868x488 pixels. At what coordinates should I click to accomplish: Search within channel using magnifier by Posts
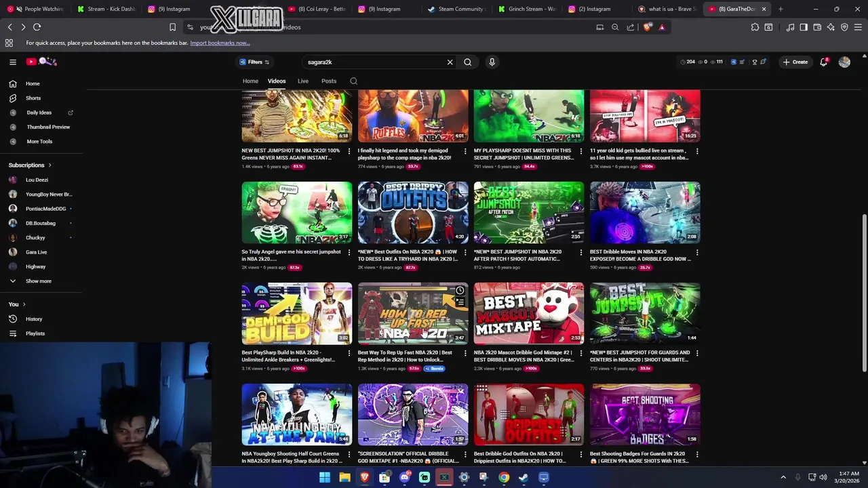coord(353,81)
